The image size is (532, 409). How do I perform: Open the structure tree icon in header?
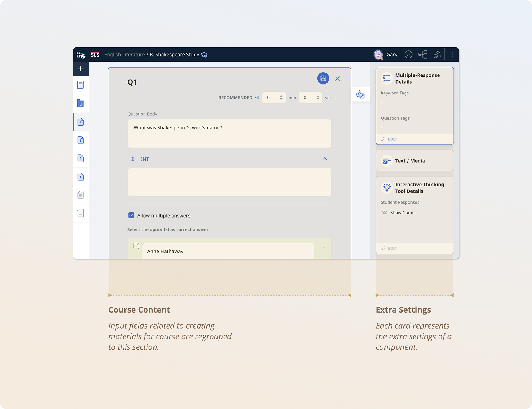423,55
